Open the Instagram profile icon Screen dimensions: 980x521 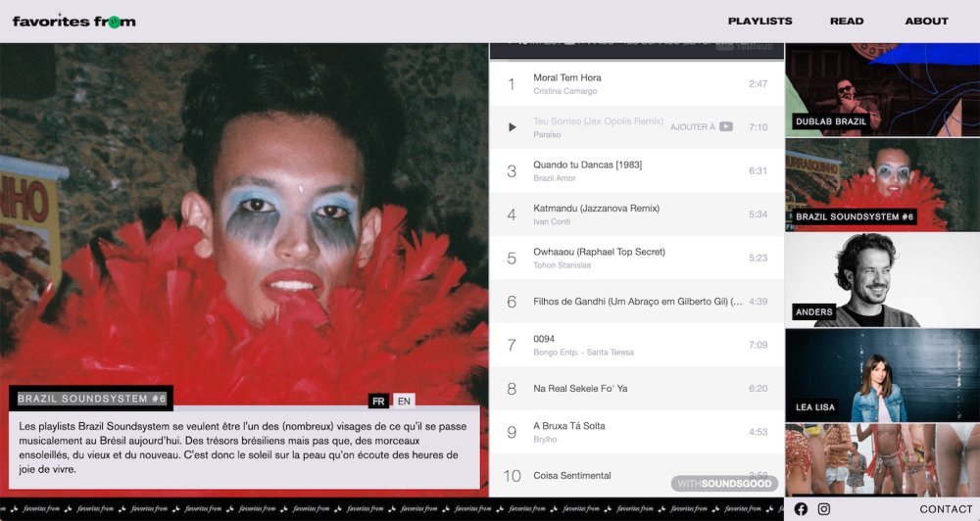pyautogui.click(x=824, y=509)
